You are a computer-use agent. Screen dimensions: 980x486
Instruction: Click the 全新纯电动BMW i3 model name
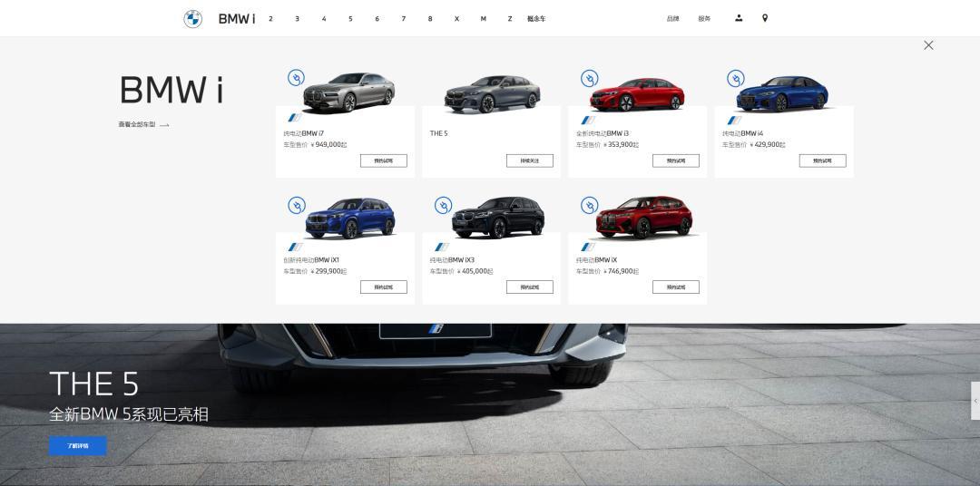(603, 133)
